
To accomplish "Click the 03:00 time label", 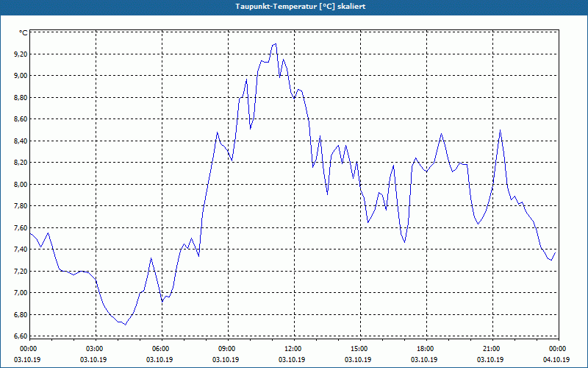I will pyautogui.click(x=96, y=349).
